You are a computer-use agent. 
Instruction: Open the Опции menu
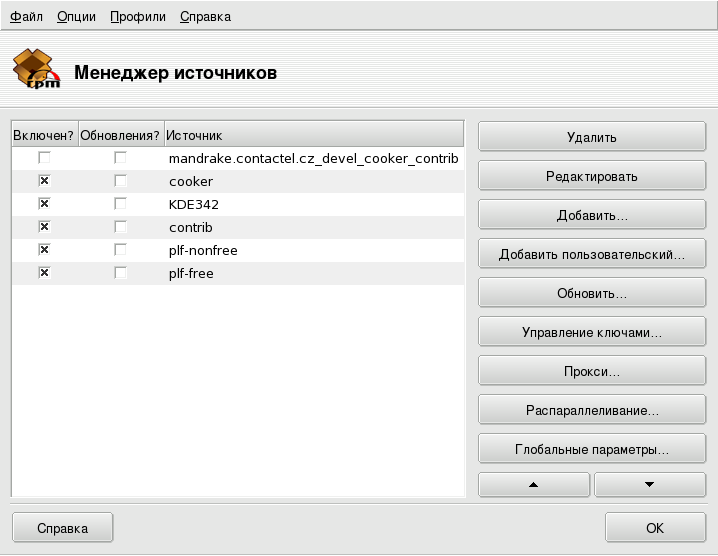click(76, 17)
